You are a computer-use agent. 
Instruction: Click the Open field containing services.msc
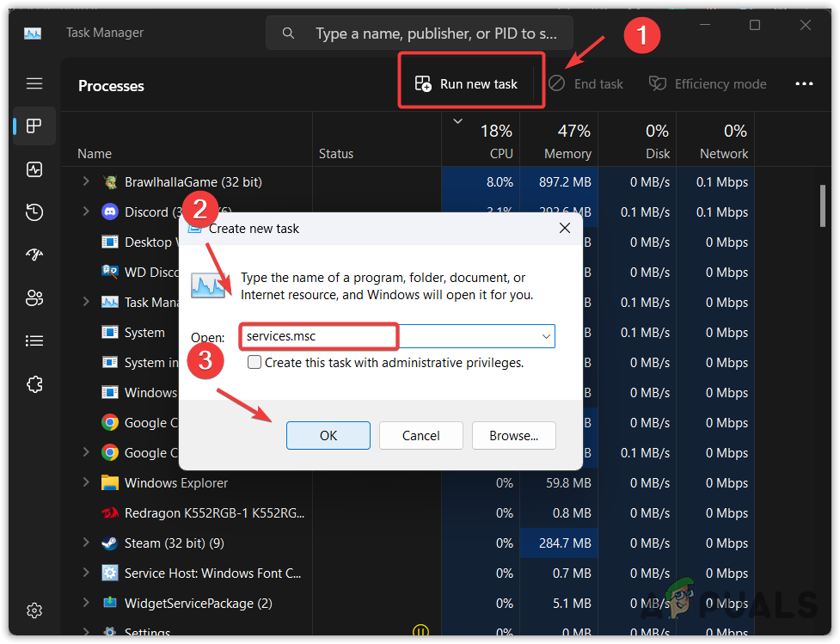397,336
